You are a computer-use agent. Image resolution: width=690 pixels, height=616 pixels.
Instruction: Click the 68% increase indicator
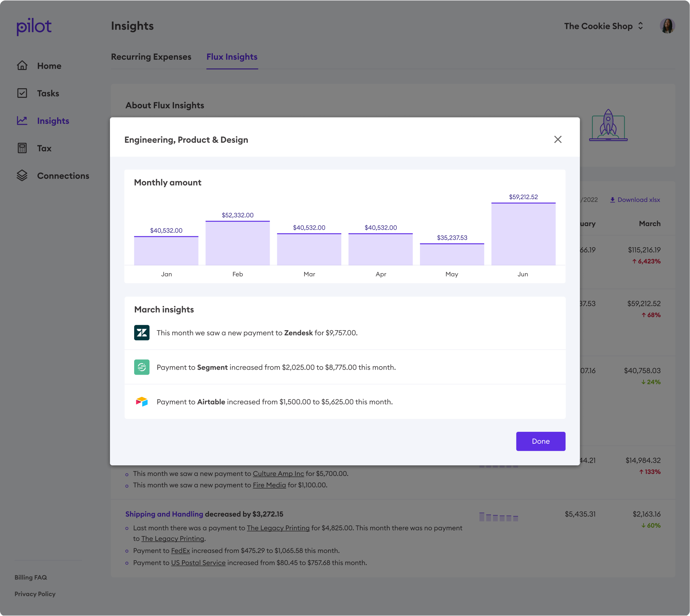[651, 315]
